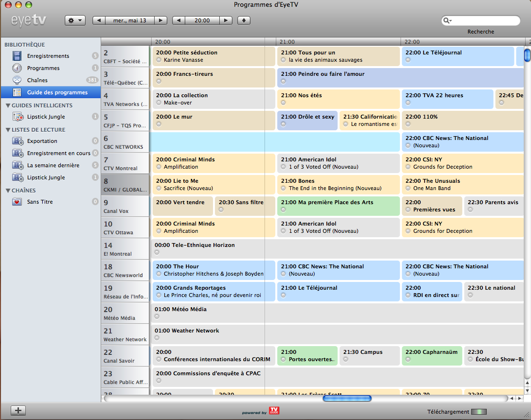This screenshot has width=531, height=420.
Task: Click the vertical scrollbar thumb
Action: 527,55
